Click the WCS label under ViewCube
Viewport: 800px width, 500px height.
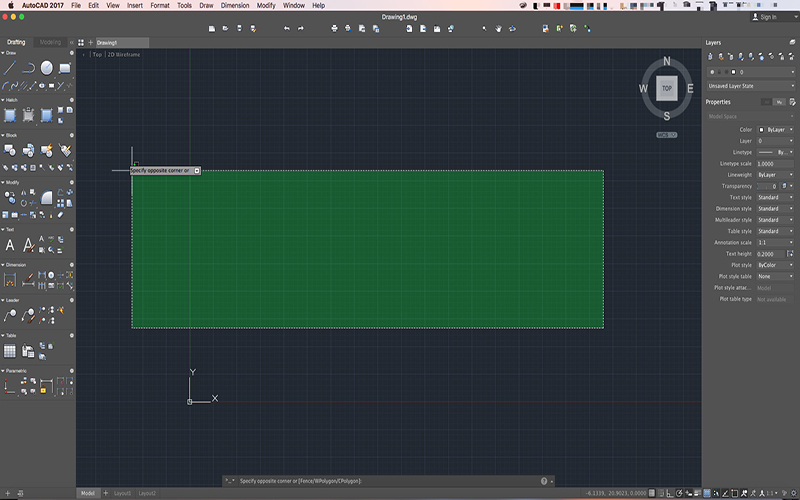tap(667, 135)
